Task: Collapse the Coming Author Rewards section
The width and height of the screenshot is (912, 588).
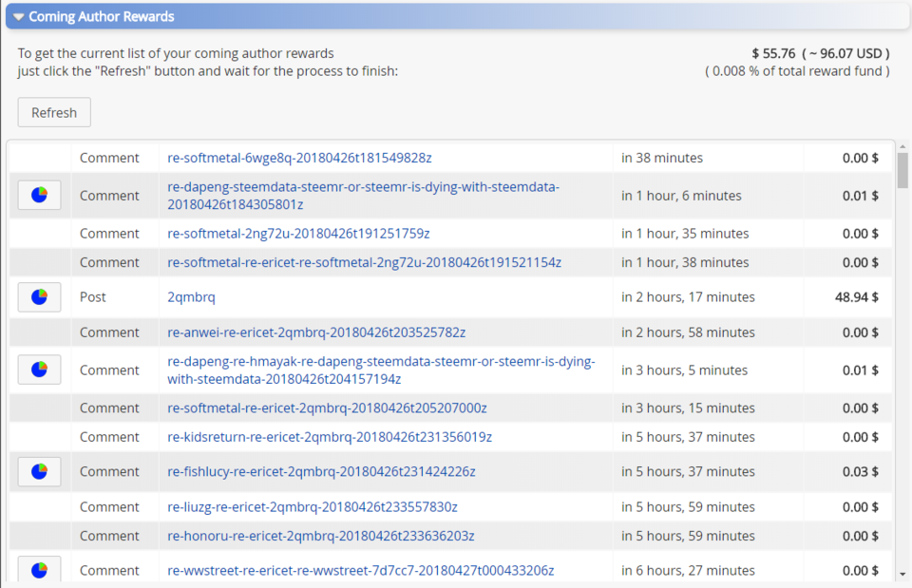Action: (x=18, y=17)
